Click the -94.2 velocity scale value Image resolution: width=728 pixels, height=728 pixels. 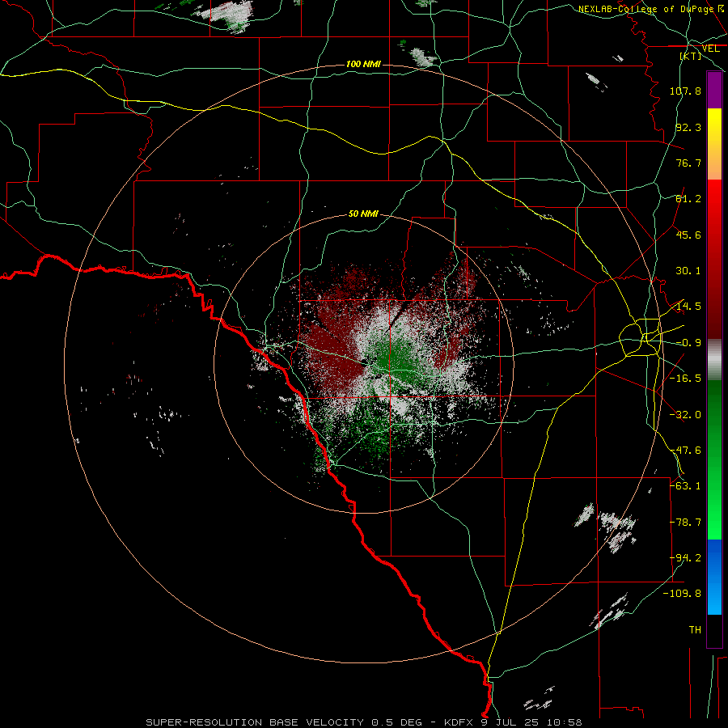point(685,558)
